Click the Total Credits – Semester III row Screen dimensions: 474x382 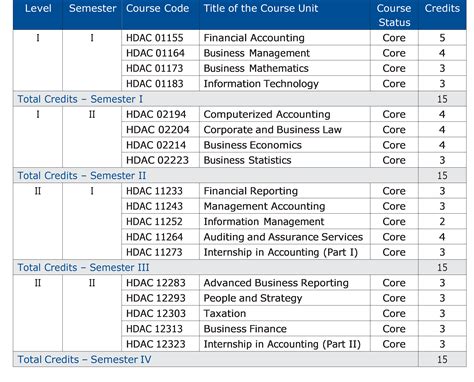pos(240,268)
